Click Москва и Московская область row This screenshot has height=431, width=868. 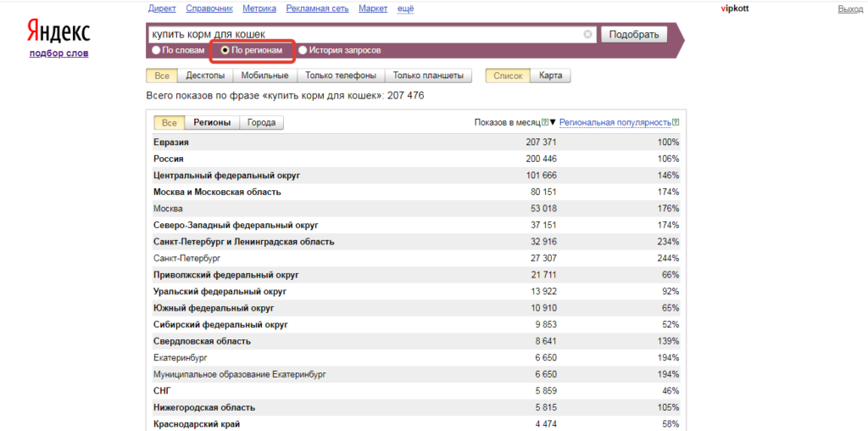pyautogui.click(x=416, y=193)
